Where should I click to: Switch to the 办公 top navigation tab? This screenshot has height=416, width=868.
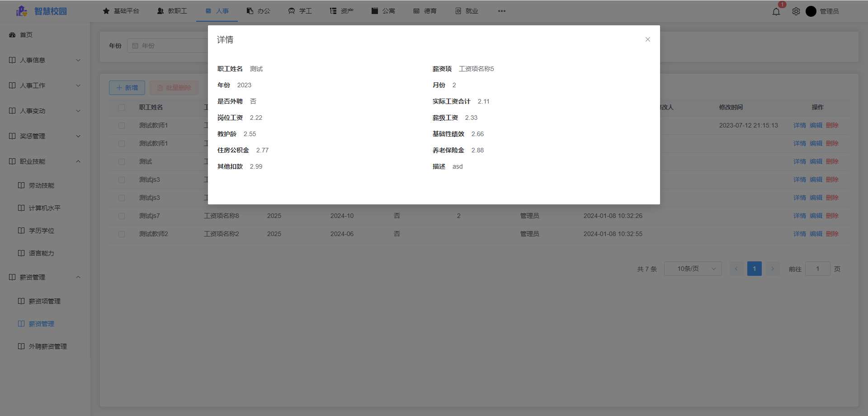(x=259, y=11)
